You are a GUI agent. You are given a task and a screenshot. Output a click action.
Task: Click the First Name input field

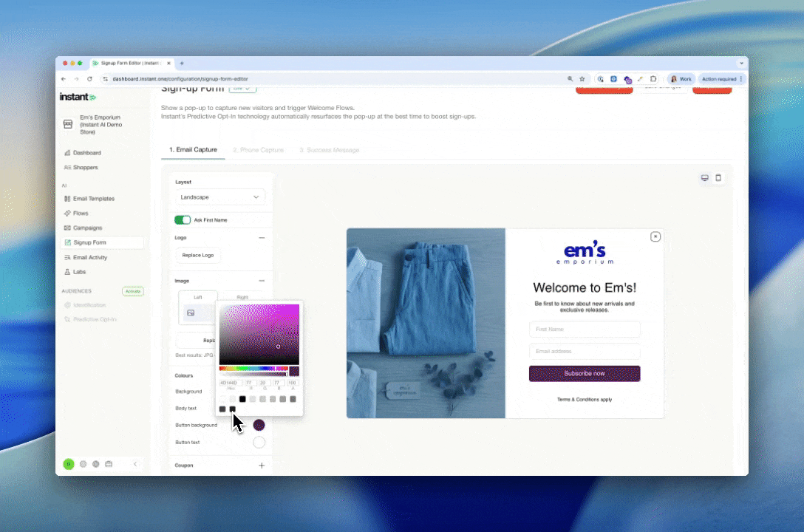[x=585, y=330]
